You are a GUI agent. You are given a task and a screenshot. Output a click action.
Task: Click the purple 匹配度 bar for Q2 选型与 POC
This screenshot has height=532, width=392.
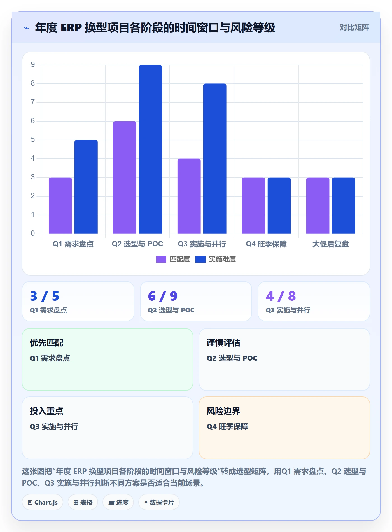point(125,177)
